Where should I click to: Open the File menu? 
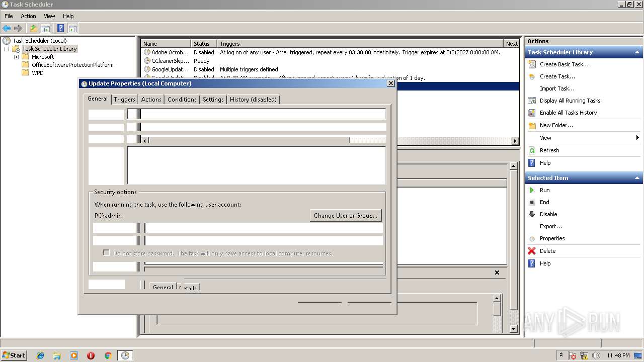coord(9,16)
